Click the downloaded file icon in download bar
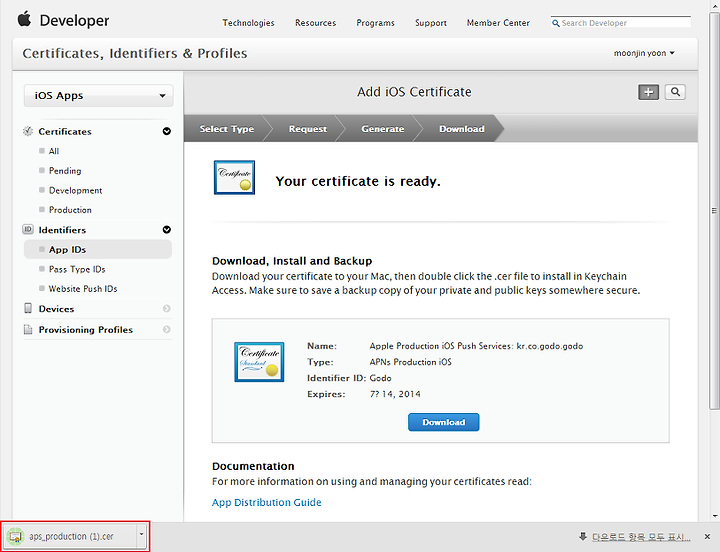Viewport: 720px width, 552px height. [x=15, y=536]
